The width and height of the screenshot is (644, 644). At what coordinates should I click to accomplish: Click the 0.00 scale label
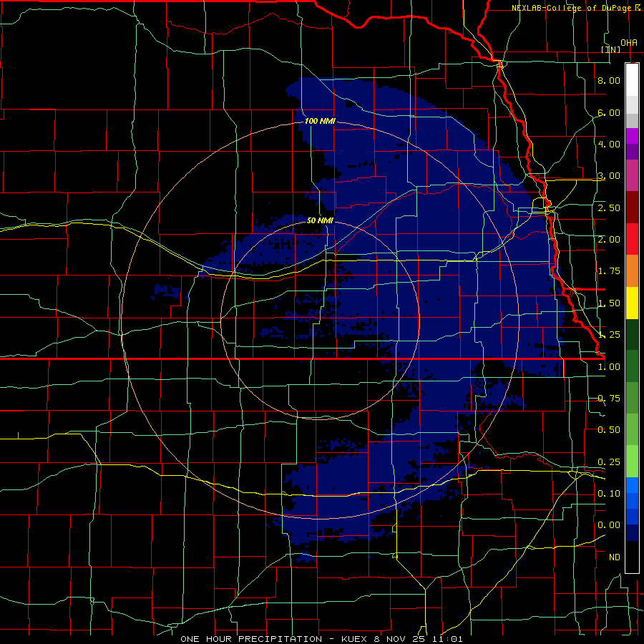pyautogui.click(x=609, y=525)
